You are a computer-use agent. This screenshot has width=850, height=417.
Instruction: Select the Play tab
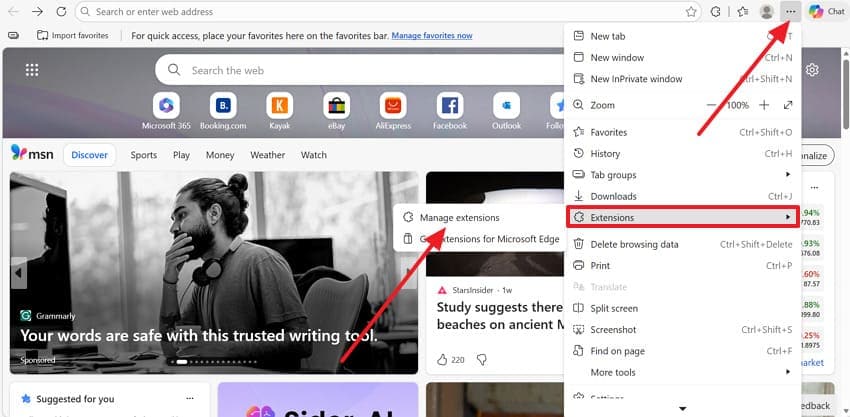coord(181,155)
